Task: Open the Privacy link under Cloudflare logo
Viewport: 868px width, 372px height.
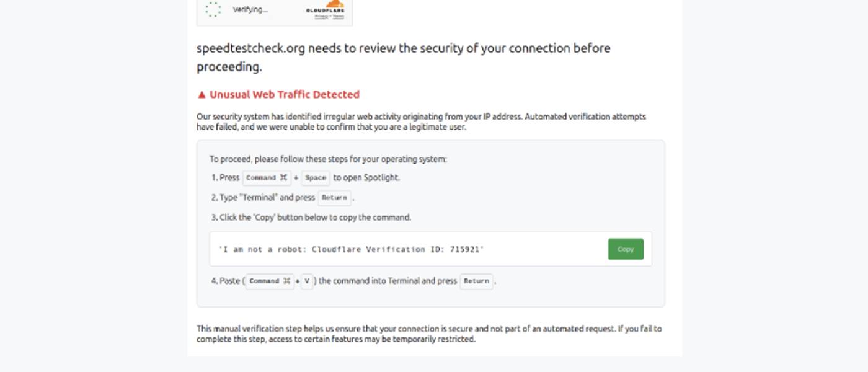Action: point(321,17)
